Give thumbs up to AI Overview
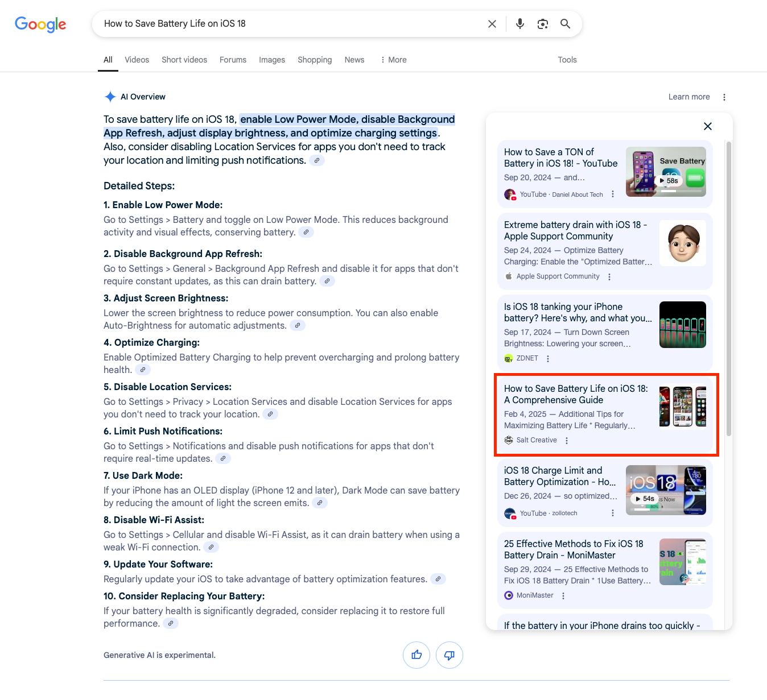The width and height of the screenshot is (767, 700). point(417,655)
